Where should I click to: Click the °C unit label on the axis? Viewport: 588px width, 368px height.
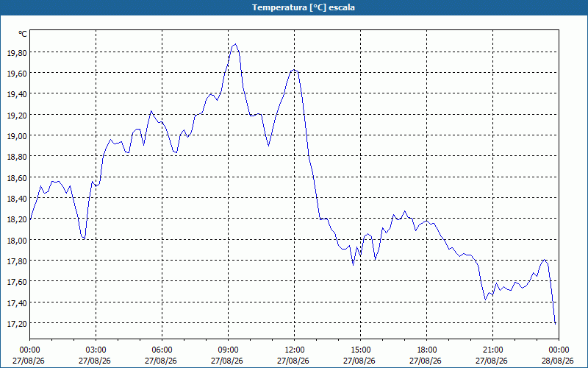click(23, 34)
